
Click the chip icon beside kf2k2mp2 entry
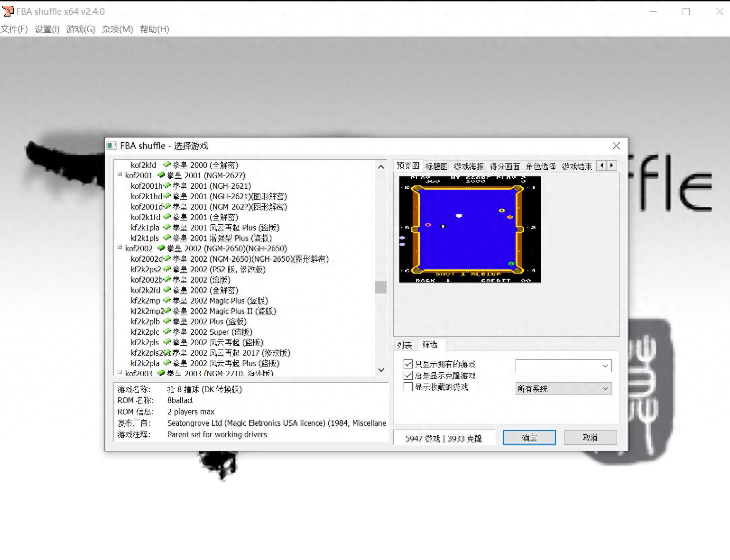click(x=167, y=311)
